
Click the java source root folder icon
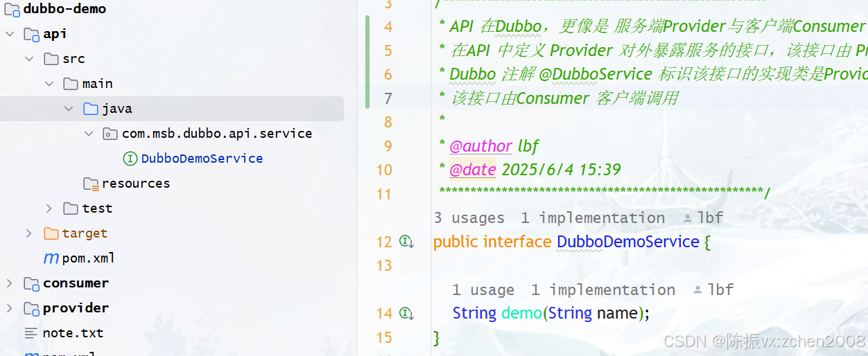click(90, 109)
